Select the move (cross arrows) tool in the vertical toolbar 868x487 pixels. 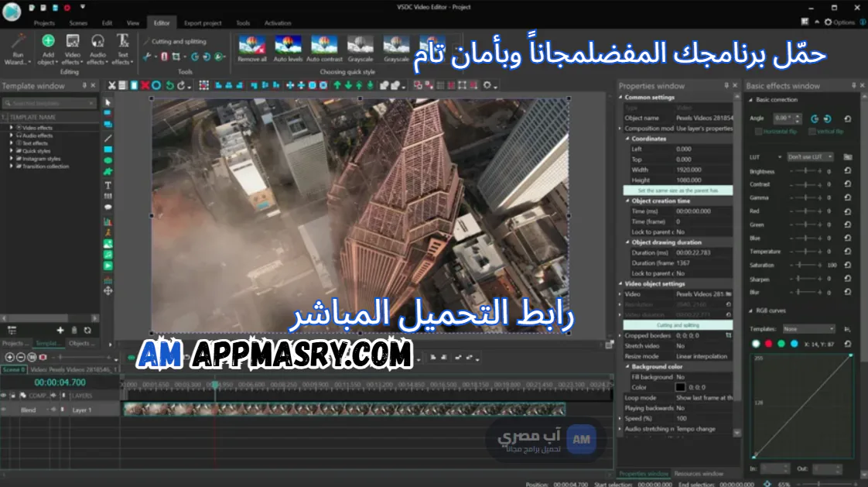coord(108,290)
